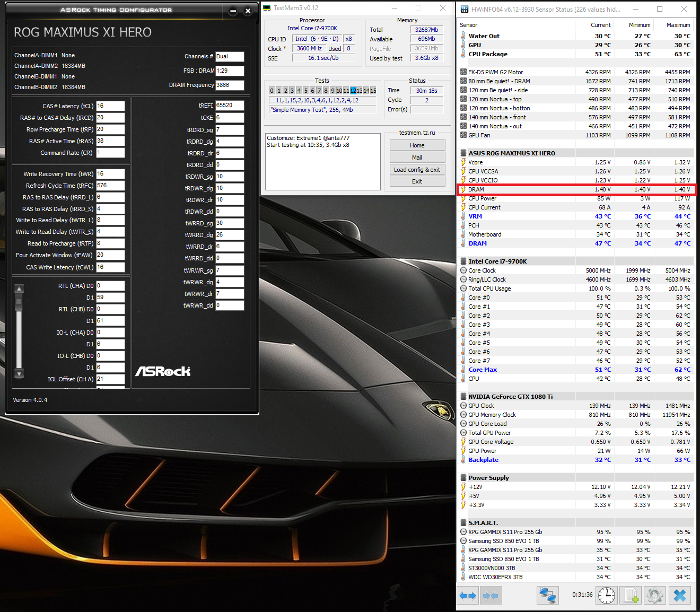Open the testmem.tz.ru link label
The width and height of the screenshot is (700, 612).
417,133
